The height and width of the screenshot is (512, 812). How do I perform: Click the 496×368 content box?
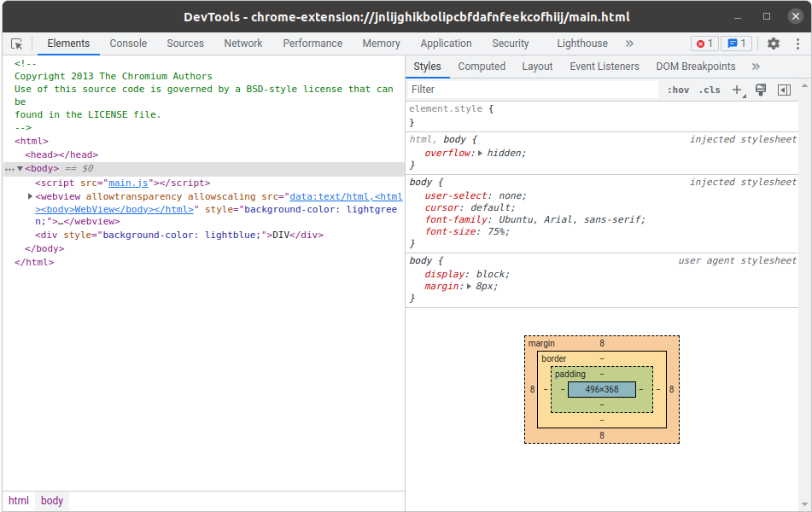[602, 389]
